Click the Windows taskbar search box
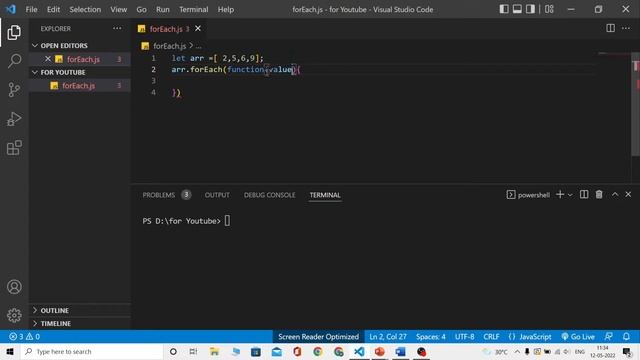640x360 pixels. pyautogui.click(x=92, y=351)
